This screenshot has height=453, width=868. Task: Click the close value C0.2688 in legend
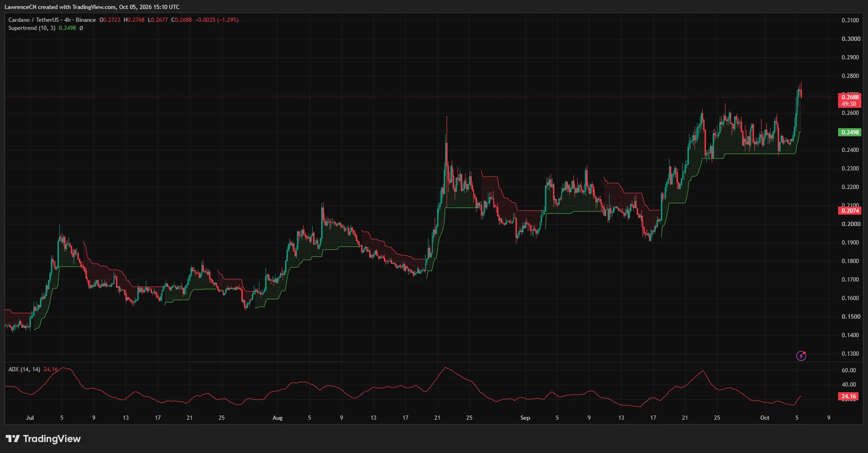click(181, 20)
